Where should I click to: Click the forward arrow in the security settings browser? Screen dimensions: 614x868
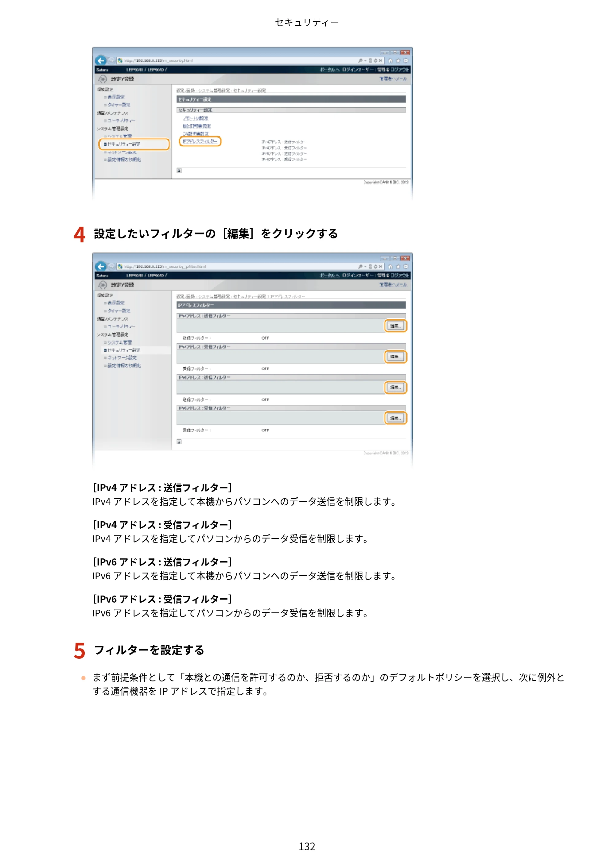[111, 60]
